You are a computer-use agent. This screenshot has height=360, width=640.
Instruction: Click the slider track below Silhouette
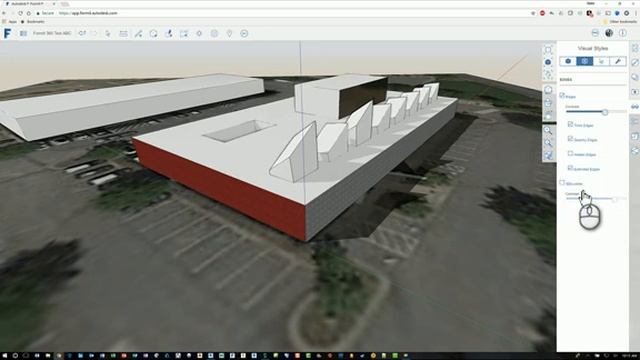[x=596, y=199]
